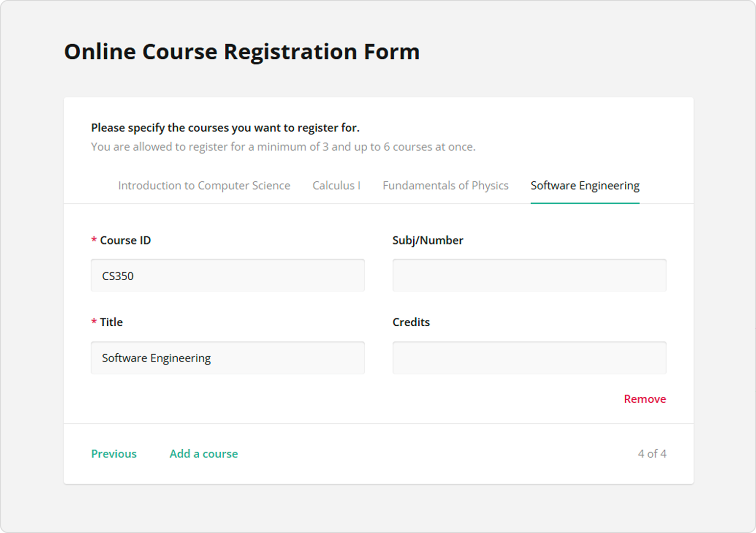
Task: Open the Calculus I tab
Action: [336, 186]
